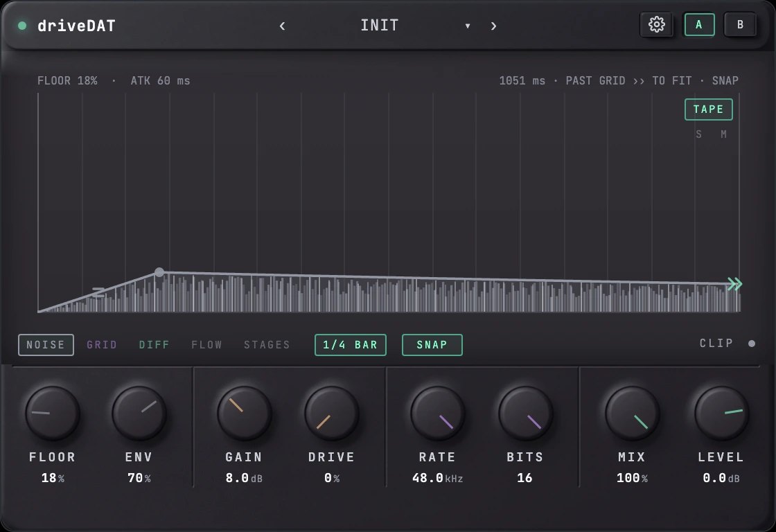Mute with the M button
Viewport: 776px width, 532px height.
coord(723,134)
